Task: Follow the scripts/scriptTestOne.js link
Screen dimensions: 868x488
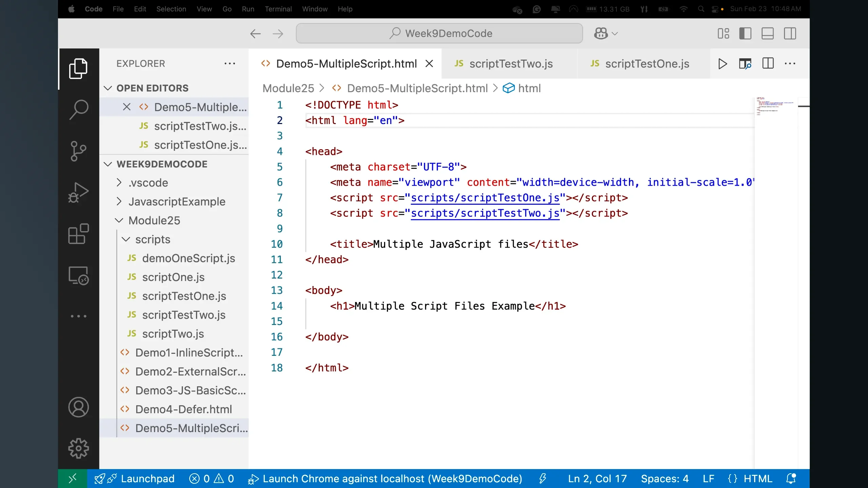Action: [485, 198]
